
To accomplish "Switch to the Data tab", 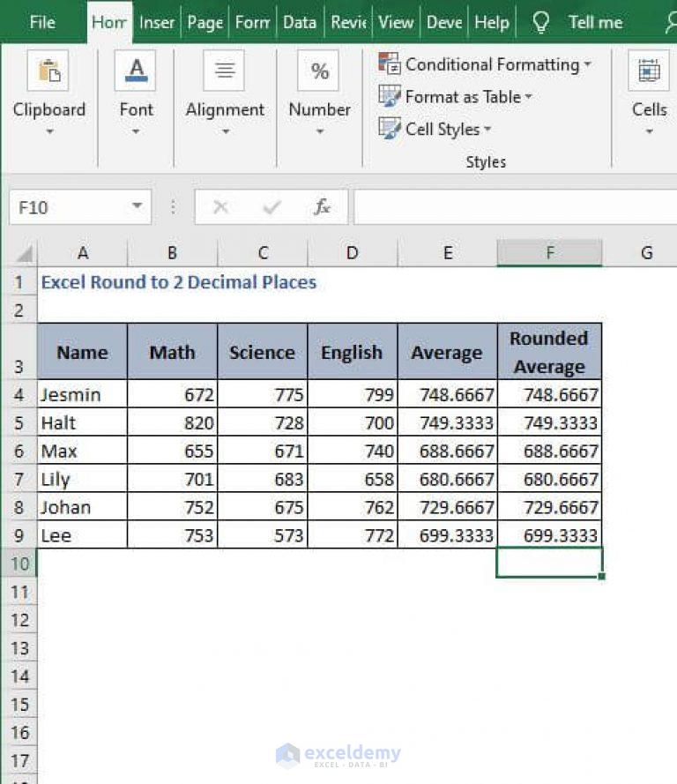I will click(300, 22).
